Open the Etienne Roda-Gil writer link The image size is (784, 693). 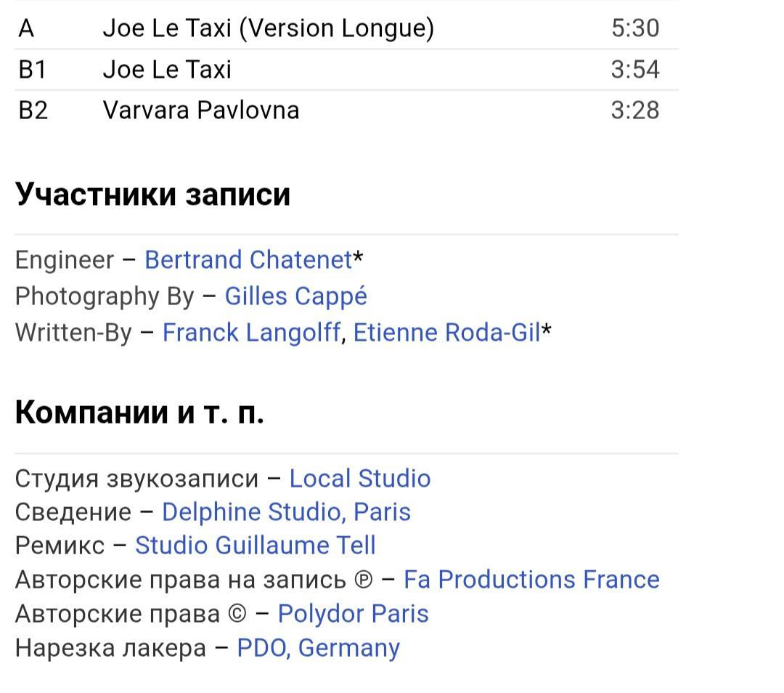tap(447, 333)
